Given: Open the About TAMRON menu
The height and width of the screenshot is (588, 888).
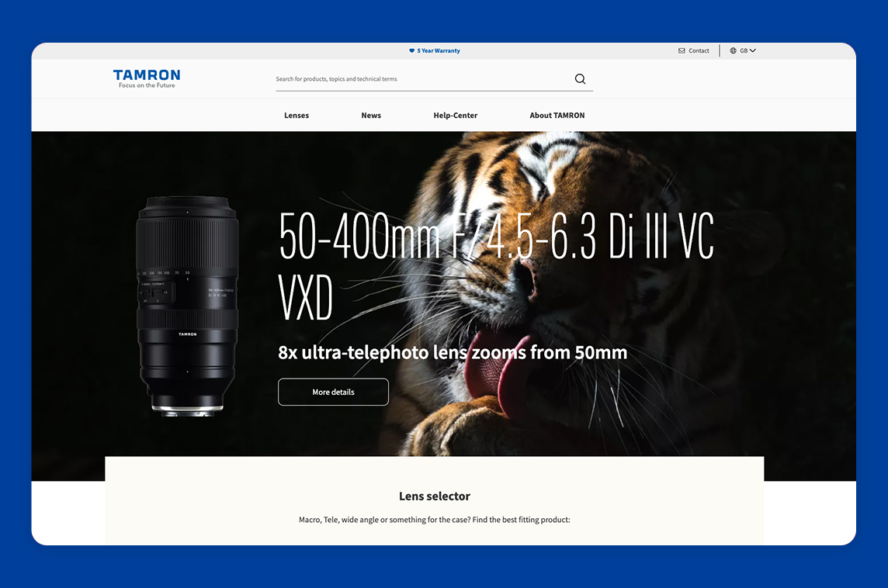Looking at the screenshot, I should tap(557, 115).
